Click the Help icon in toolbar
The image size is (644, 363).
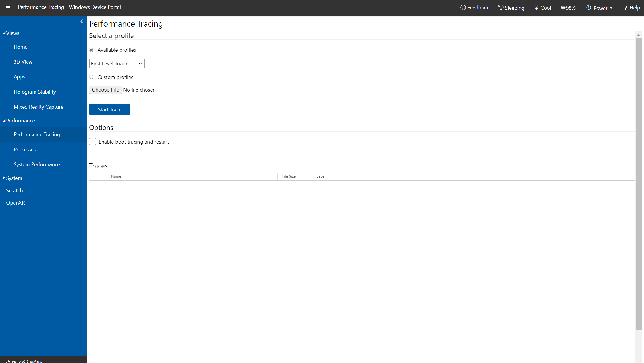pyautogui.click(x=632, y=7)
